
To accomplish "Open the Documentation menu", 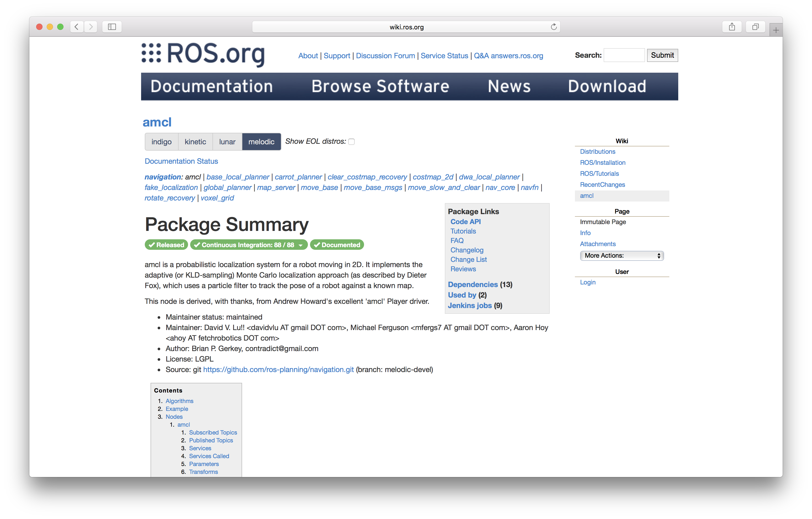I will [212, 86].
